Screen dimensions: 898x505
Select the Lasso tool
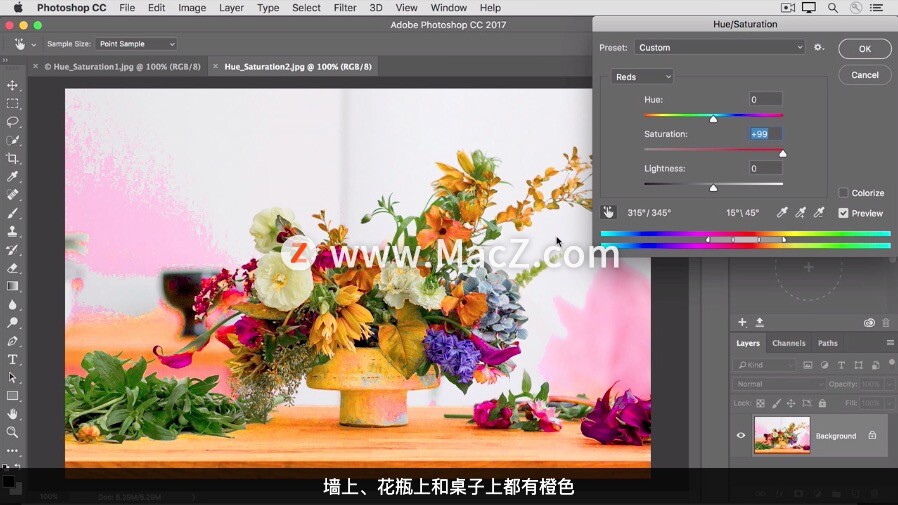tap(12, 122)
